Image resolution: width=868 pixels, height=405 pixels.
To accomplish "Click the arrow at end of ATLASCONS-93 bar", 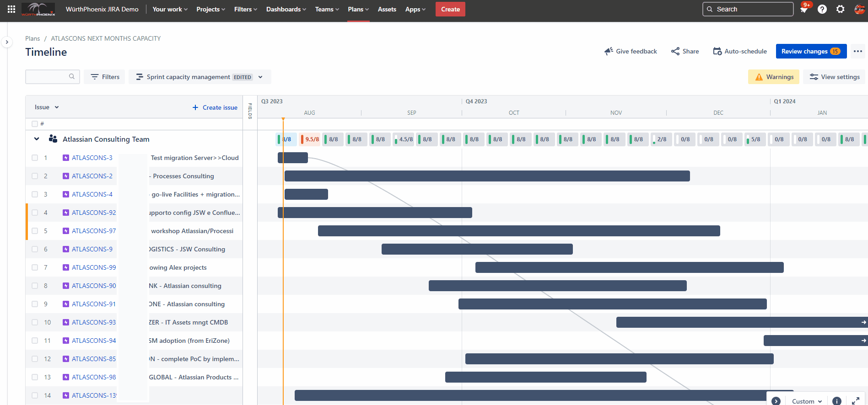I will (863, 322).
